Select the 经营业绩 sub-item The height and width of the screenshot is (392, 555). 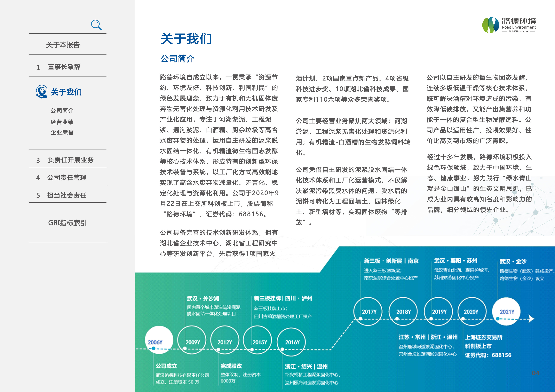(x=62, y=122)
